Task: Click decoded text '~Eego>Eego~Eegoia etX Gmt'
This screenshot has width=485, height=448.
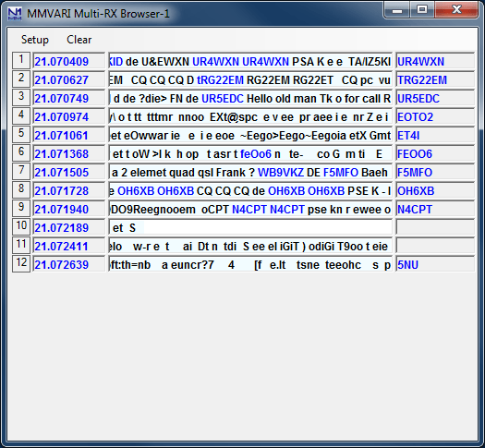Action: [x=316, y=136]
